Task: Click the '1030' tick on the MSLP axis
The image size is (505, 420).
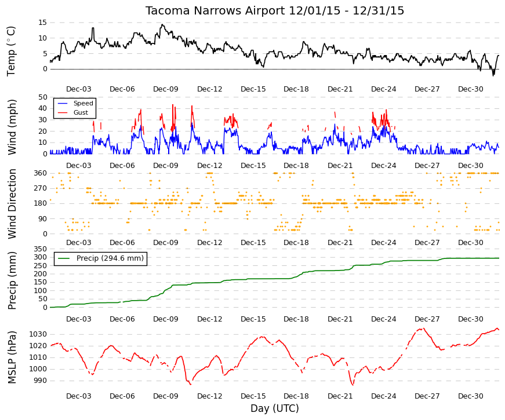Action: [x=38, y=334]
